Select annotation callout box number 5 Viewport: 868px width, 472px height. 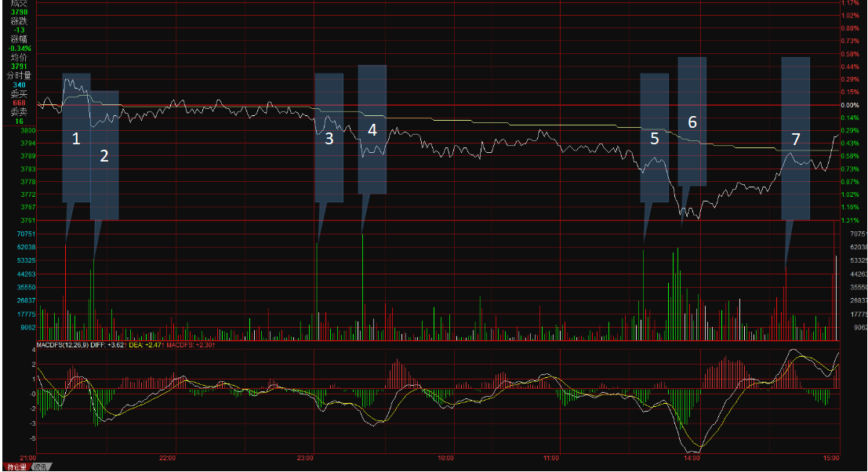[x=655, y=138]
